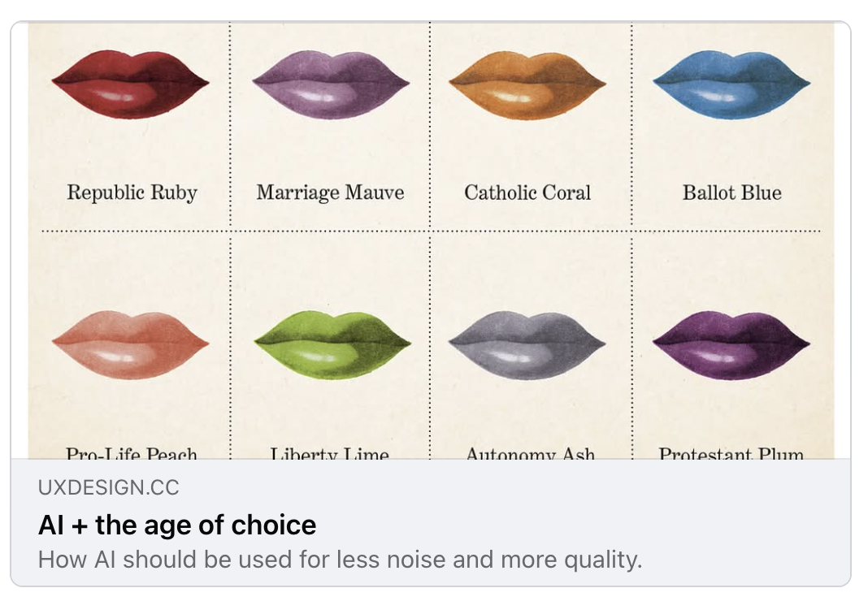Viewport: 868px width, 601px height.
Task: Click the 'Pro-Life Peach' label text
Action: coord(132,452)
